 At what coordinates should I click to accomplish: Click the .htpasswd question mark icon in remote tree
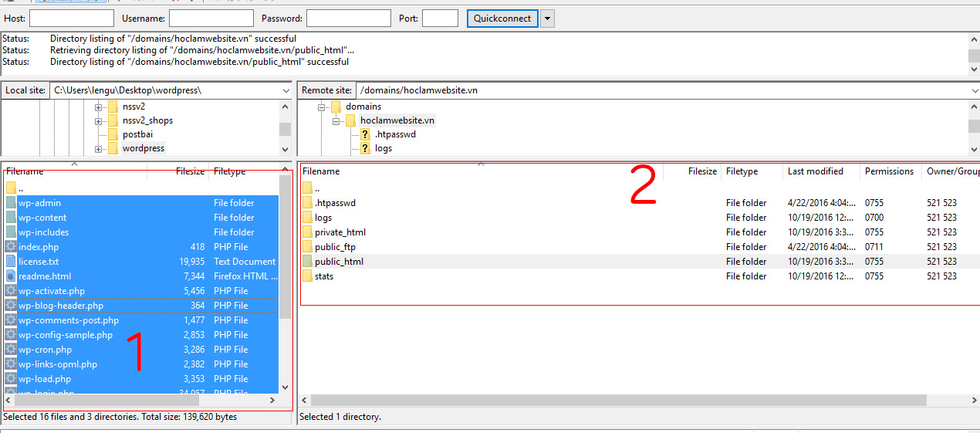click(366, 134)
